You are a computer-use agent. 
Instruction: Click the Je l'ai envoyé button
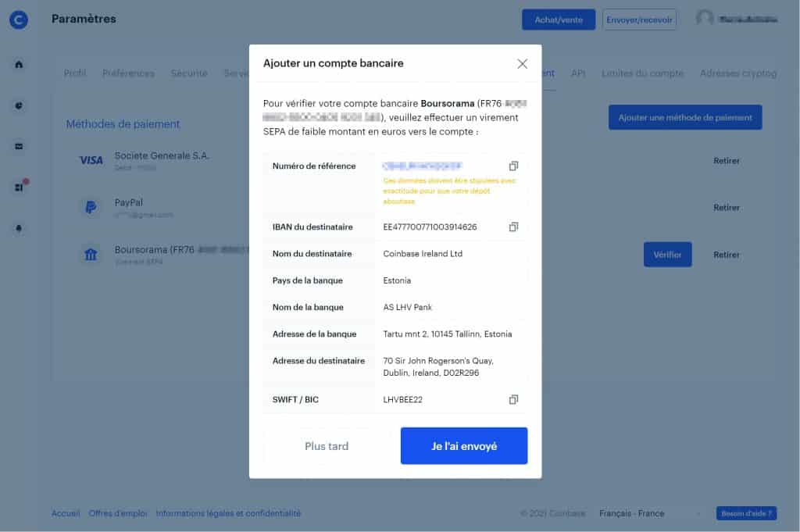pos(464,445)
